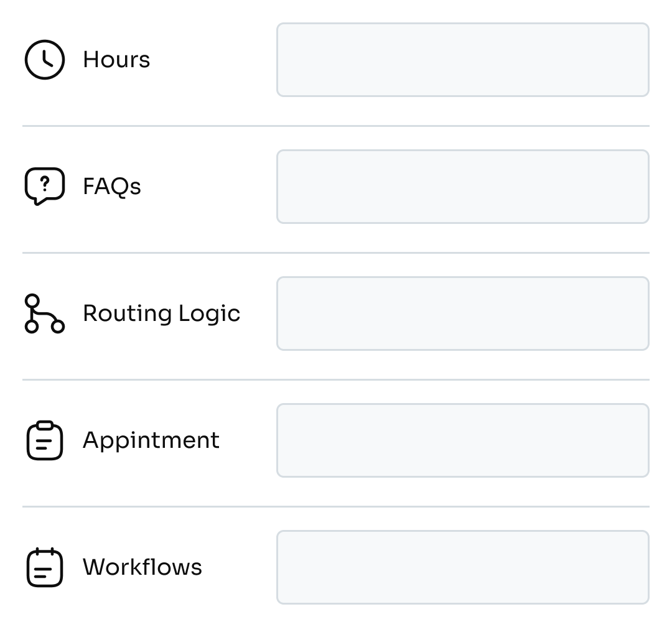Select the Appintment label text
Image resolution: width=672 pixels, height=627 pixels.
(151, 440)
